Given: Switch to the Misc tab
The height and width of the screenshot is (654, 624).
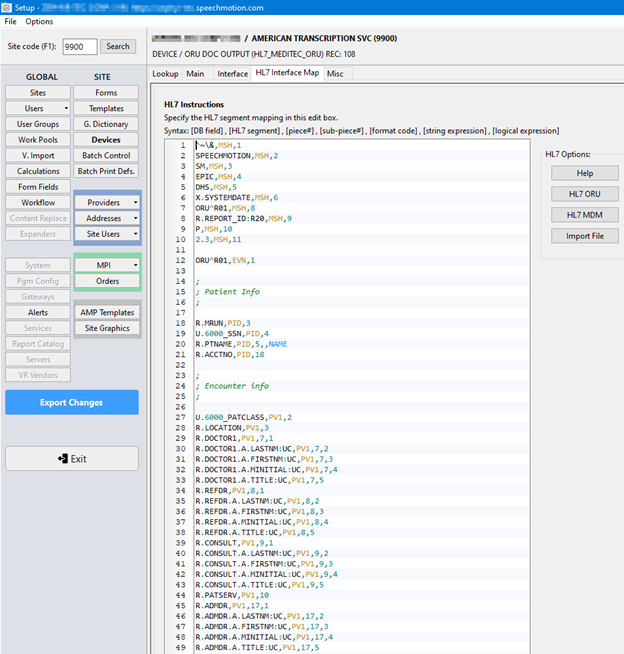Looking at the screenshot, I should [x=335, y=74].
